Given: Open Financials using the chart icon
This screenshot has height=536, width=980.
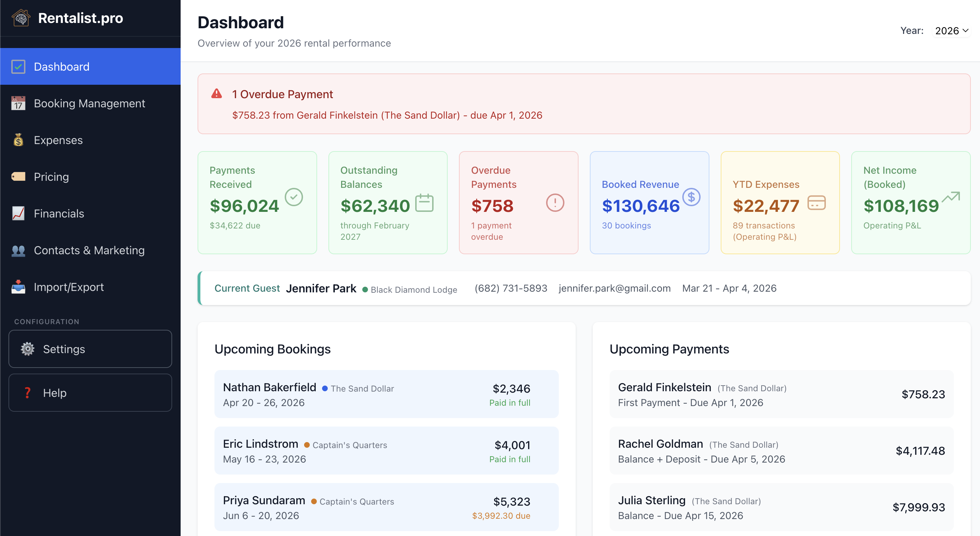Looking at the screenshot, I should pos(18,213).
